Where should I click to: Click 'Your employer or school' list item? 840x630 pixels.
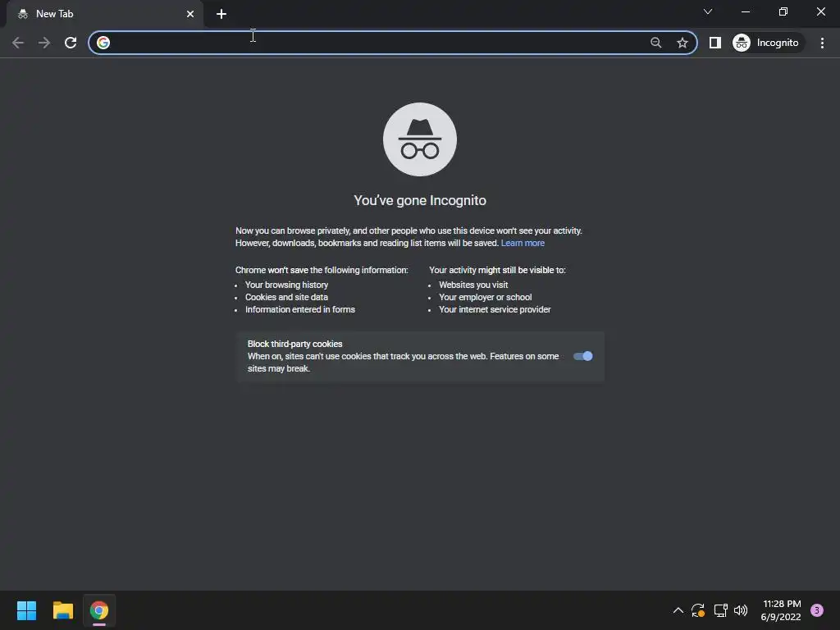click(486, 297)
